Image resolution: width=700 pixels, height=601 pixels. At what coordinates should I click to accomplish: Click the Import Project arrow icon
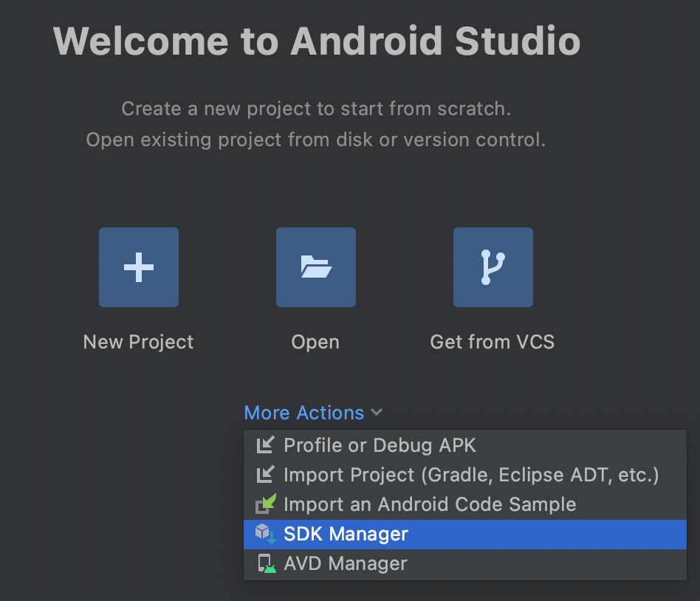click(266, 475)
